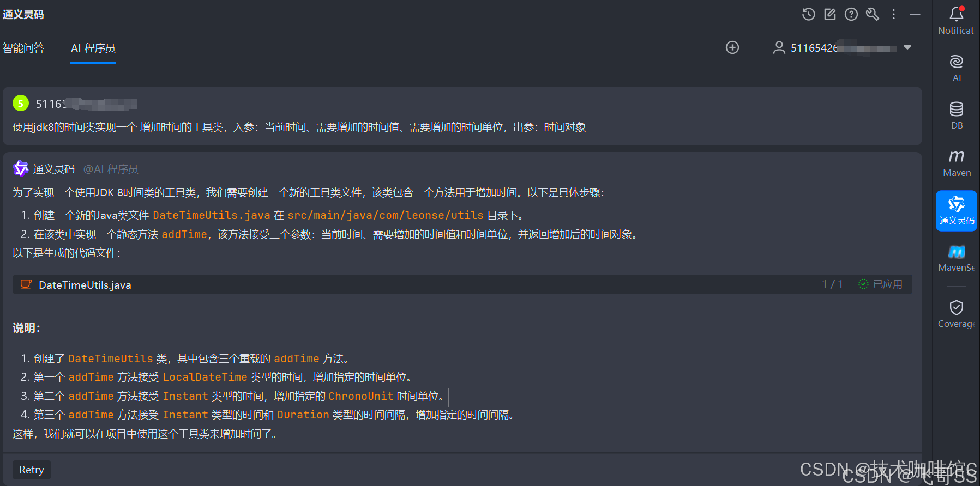The width and height of the screenshot is (980, 486).
Task: Click the green user avatar badge
Action: click(21, 103)
